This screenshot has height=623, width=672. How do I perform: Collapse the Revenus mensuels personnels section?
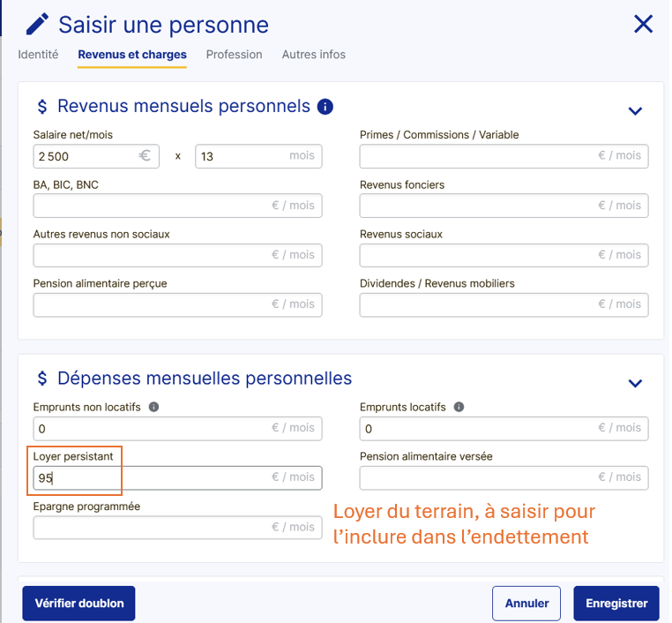pos(634,111)
